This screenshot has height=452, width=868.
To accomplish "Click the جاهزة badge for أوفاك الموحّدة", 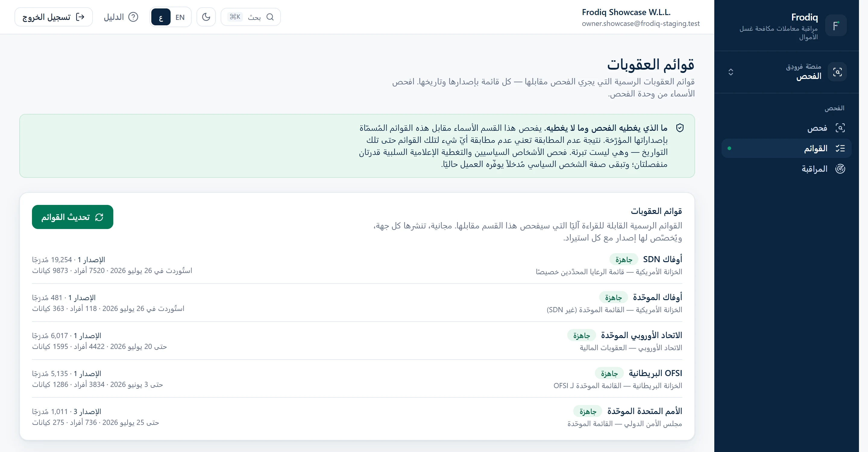I will coord(613,298).
